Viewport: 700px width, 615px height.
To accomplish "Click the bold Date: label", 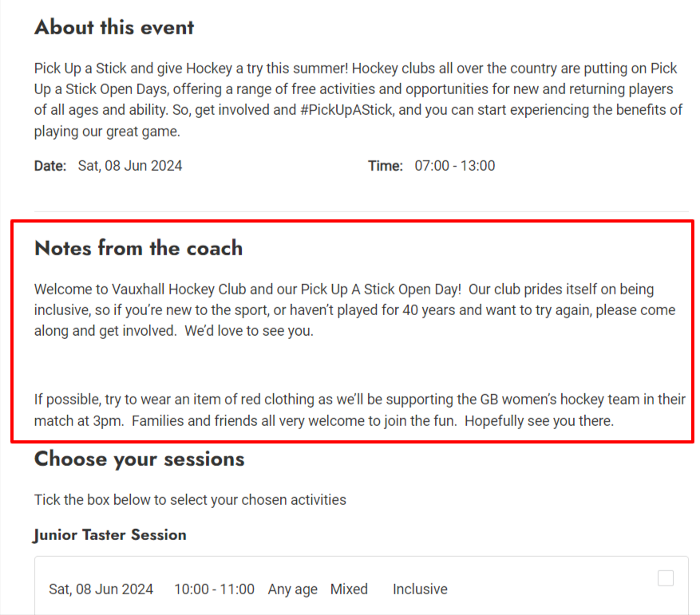I will (50, 166).
